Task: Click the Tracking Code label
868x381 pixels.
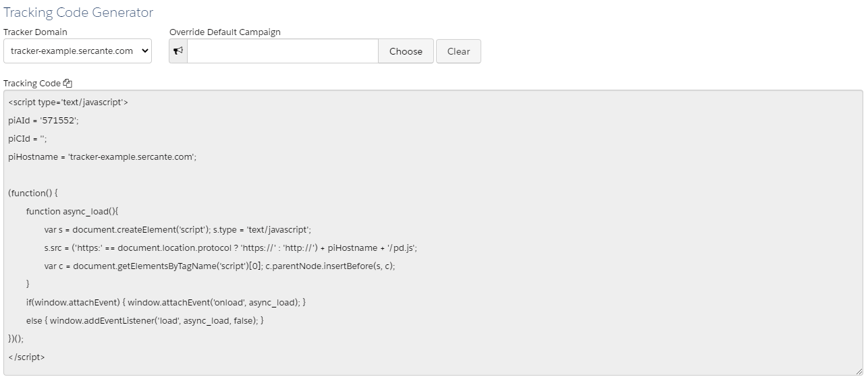Action: pos(32,84)
